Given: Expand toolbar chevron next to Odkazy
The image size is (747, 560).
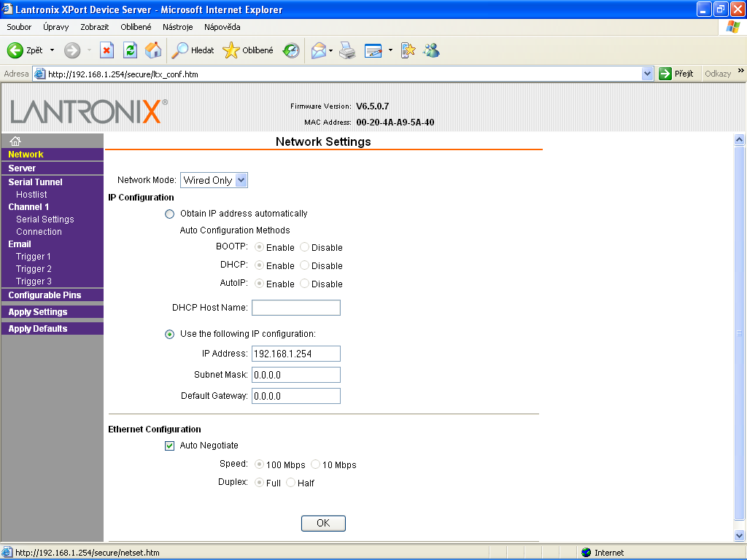Looking at the screenshot, I should (x=740, y=71).
